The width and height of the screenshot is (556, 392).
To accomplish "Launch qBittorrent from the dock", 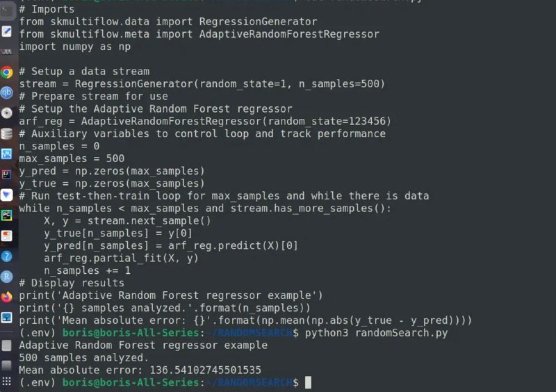I will (x=7, y=92).
